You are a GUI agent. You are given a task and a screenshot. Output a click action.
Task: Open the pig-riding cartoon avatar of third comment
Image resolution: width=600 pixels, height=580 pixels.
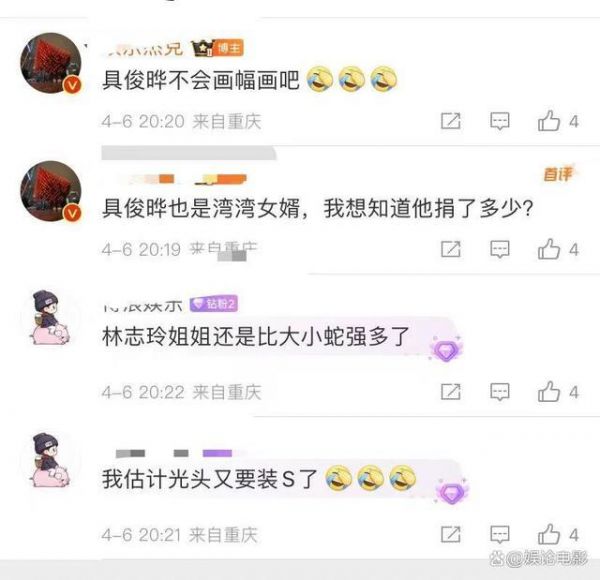tap(50, 318)
